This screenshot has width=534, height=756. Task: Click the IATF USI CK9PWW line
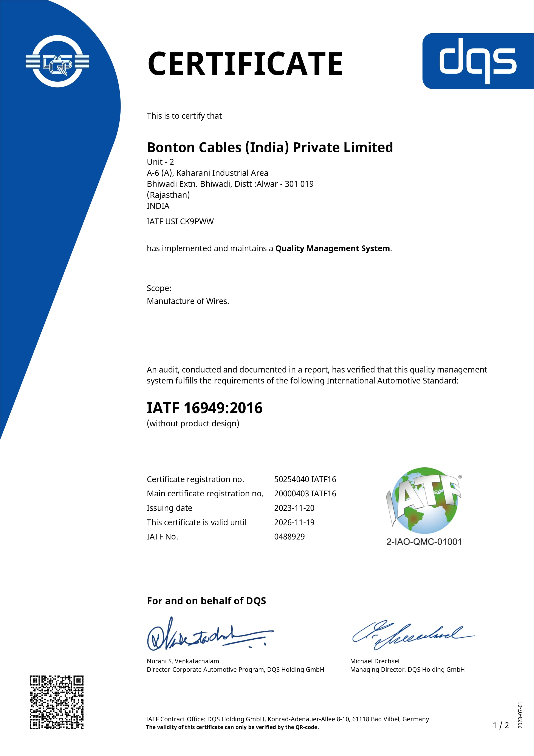(180, 222)
